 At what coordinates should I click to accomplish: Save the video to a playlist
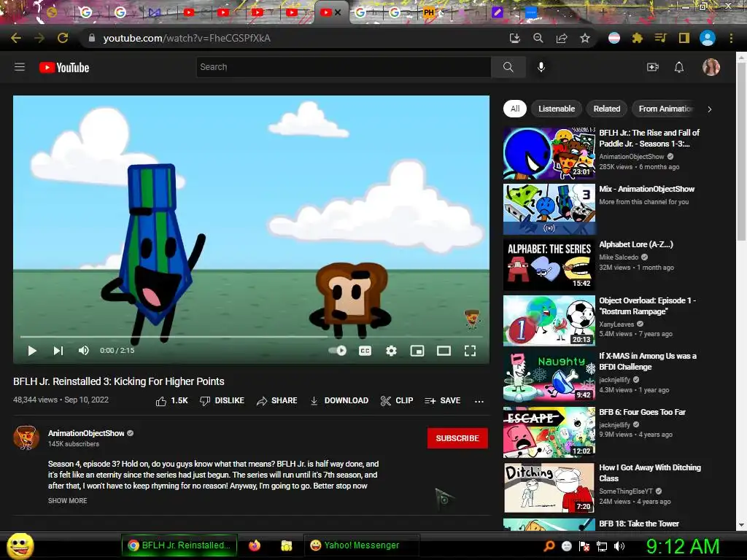click(443, 401)
